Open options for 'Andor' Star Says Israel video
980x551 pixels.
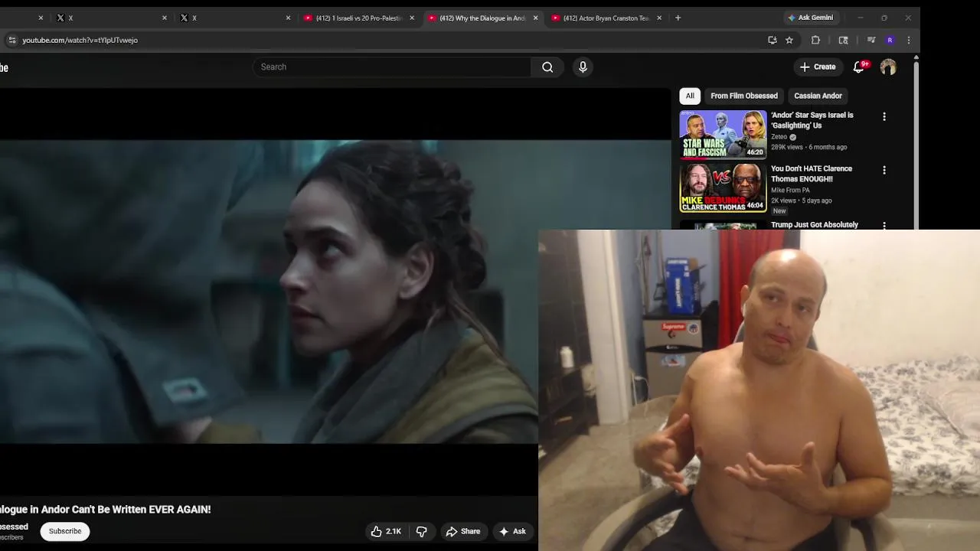coord(884,117)
